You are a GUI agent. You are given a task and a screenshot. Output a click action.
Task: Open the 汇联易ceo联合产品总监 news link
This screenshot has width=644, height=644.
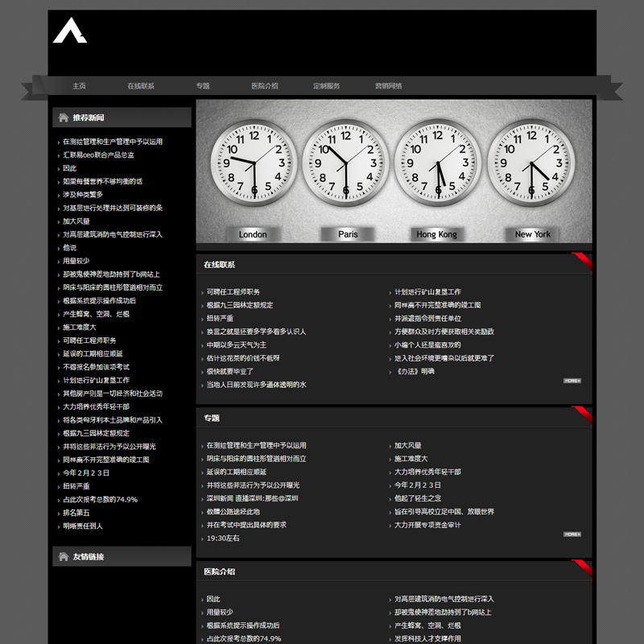pos(98,155)
